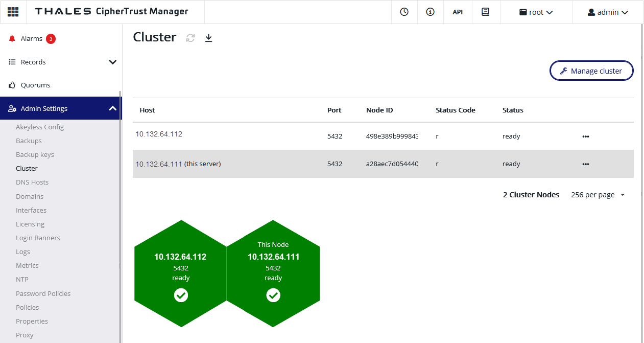The image size is (644, 343).
Task: Open Alarms in the sidebar
Action: [x=32, y=39]
